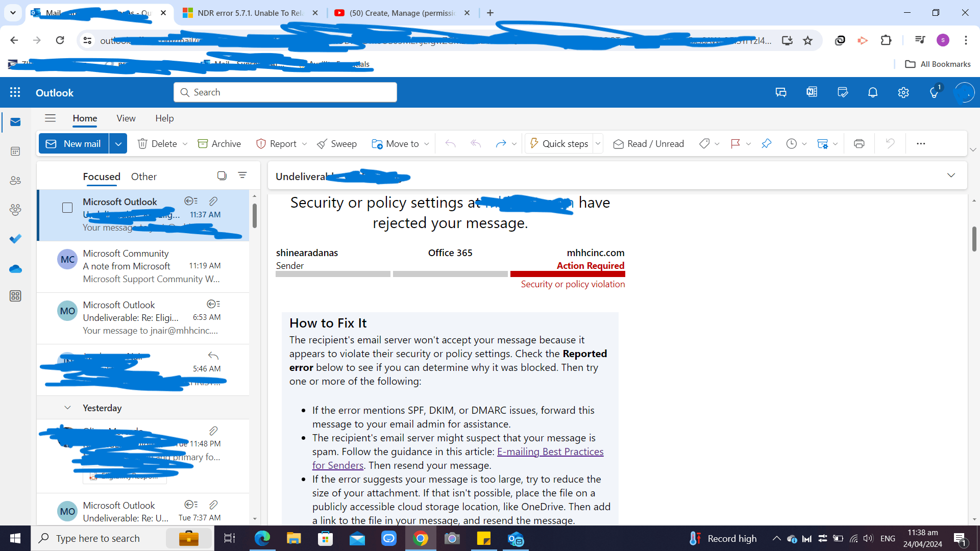The width and height of the screenshot is (980, 551).
Task: Open the Settings gear in Outlook header
Action: [903, 92]
